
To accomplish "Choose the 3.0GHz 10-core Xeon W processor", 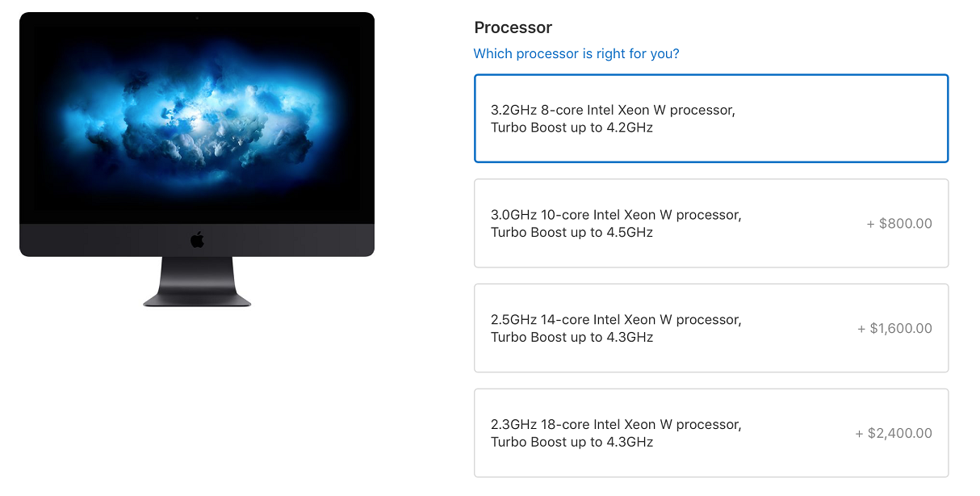I will coord(710,224).
